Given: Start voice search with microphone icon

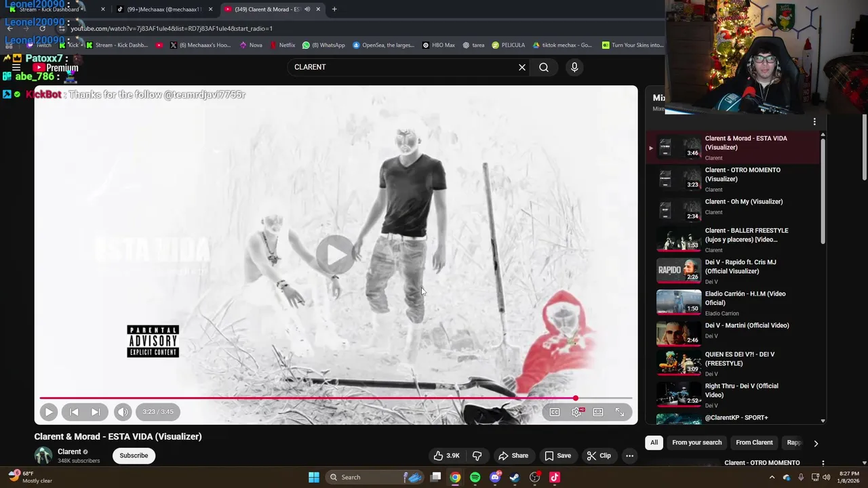Looking at the screenshot, I should [x=574, y=67].
